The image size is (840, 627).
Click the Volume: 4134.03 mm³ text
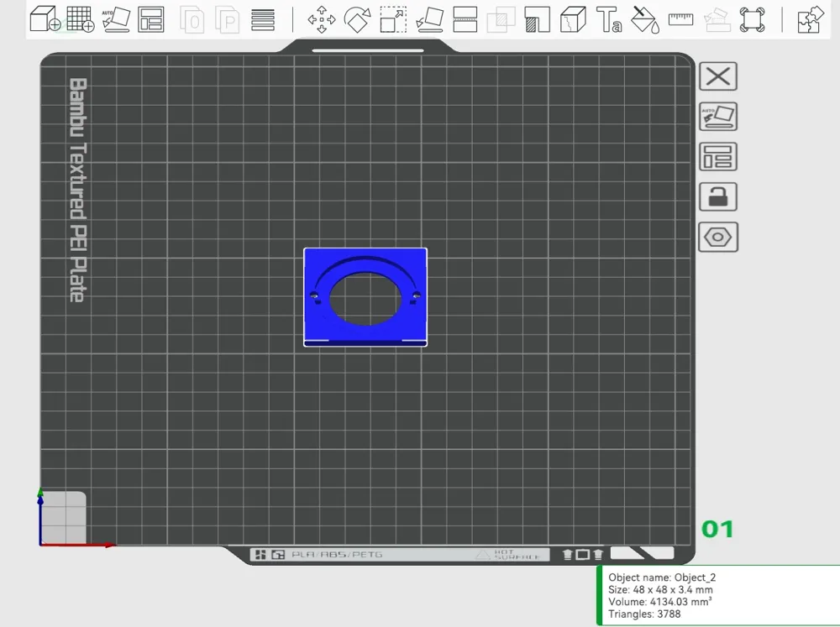660,601
